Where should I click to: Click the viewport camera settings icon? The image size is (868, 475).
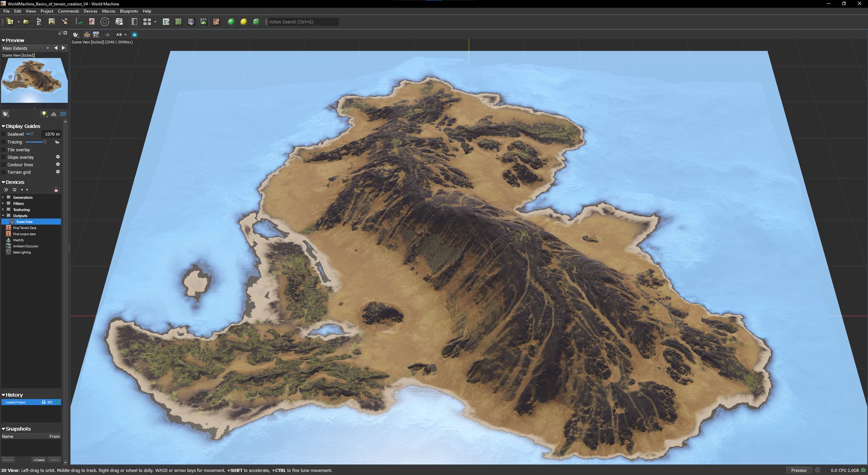[x=75, y=35]
